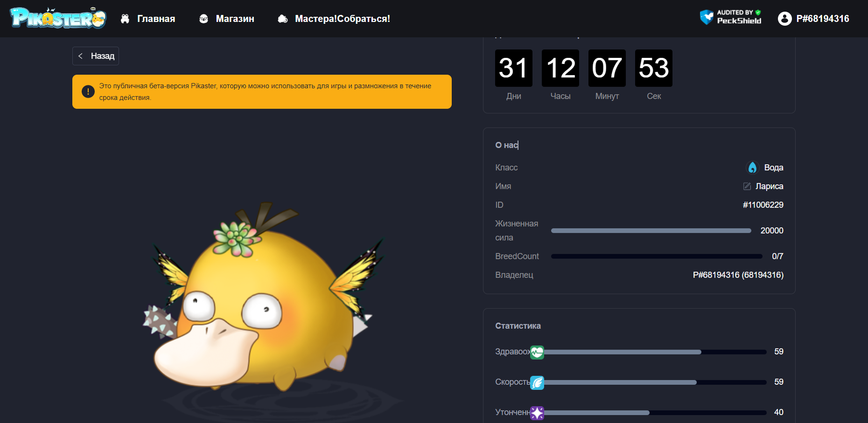The height and width of the screenshot is (423, 868).
Task: Go back with the Назад button
Action: [96, 56]
